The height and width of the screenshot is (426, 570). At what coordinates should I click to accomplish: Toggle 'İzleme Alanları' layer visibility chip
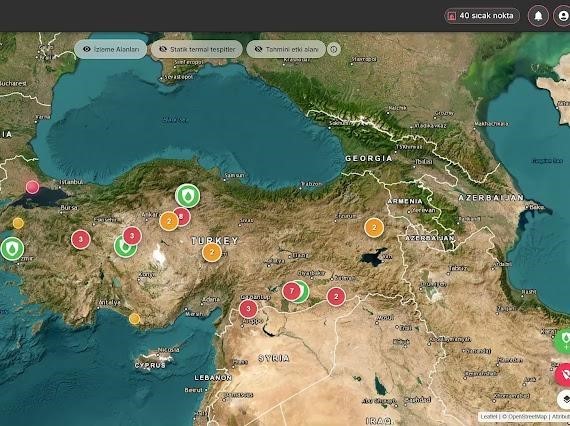[x=111, y=49]
